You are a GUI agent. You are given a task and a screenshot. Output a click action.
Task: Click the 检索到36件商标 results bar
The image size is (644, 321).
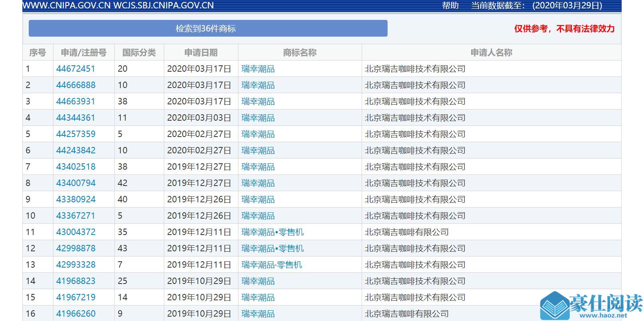[x=208, y=29]
